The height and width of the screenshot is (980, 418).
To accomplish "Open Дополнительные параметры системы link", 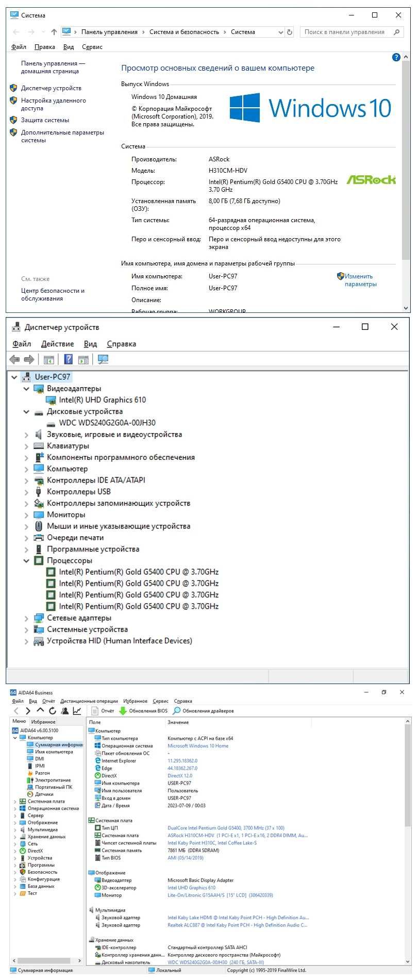I will click(x=62, y=137).
